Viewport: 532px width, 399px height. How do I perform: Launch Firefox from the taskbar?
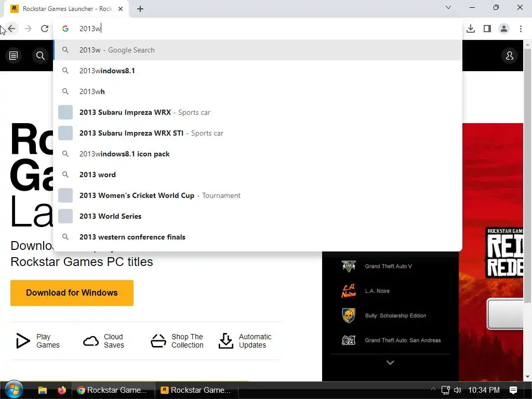coord(61,390)
